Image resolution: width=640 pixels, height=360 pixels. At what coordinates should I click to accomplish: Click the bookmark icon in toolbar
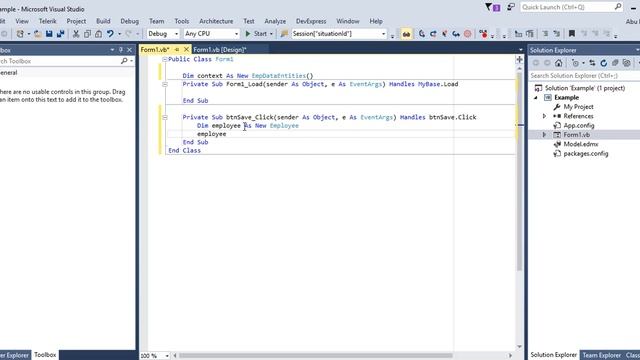pyautogui.click(x=572, y=34)
